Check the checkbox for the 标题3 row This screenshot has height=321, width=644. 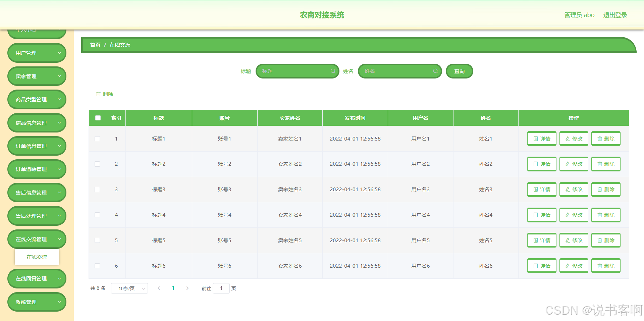point(97,190)
